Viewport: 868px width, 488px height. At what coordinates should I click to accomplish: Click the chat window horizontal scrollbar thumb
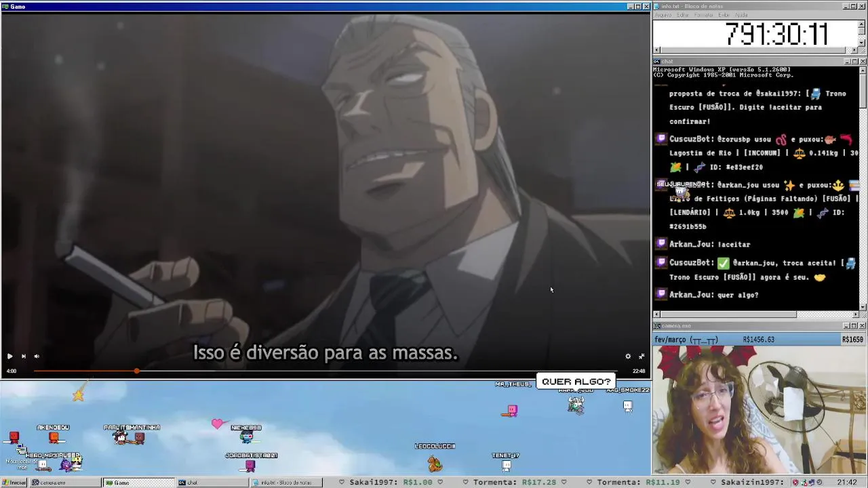click(728, 314)
